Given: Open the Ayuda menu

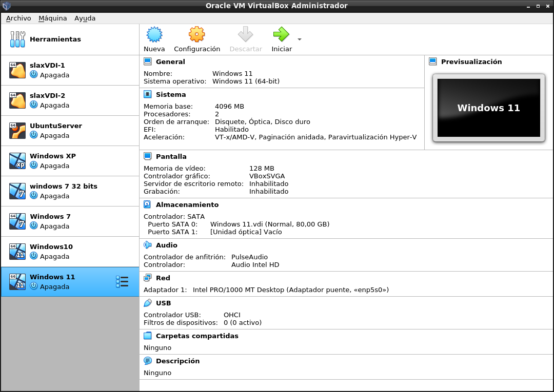Looking at the screenshot, I should tap(85, 18).
